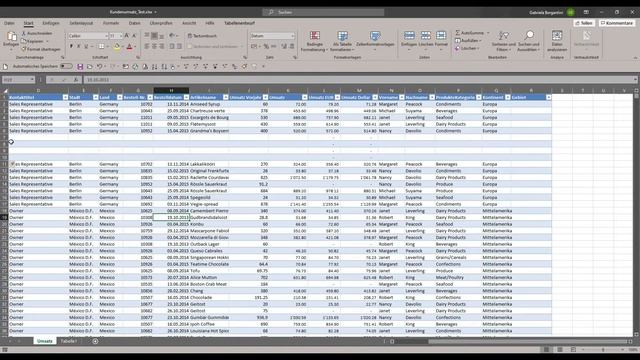Screen dimensions: 640x360
Task: Click Als Tabelle formatieren icon
Action: 342,36
